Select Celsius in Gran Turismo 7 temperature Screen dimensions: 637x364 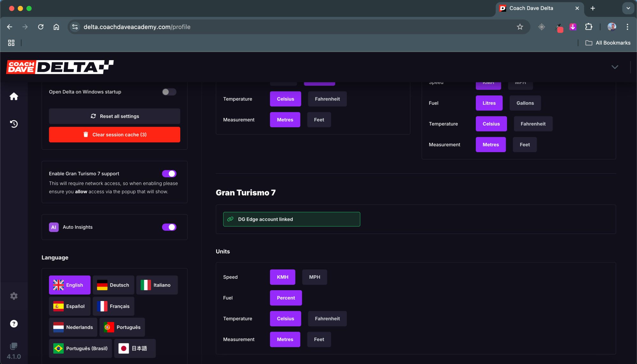pyautogui.click(x=285, y=318)
